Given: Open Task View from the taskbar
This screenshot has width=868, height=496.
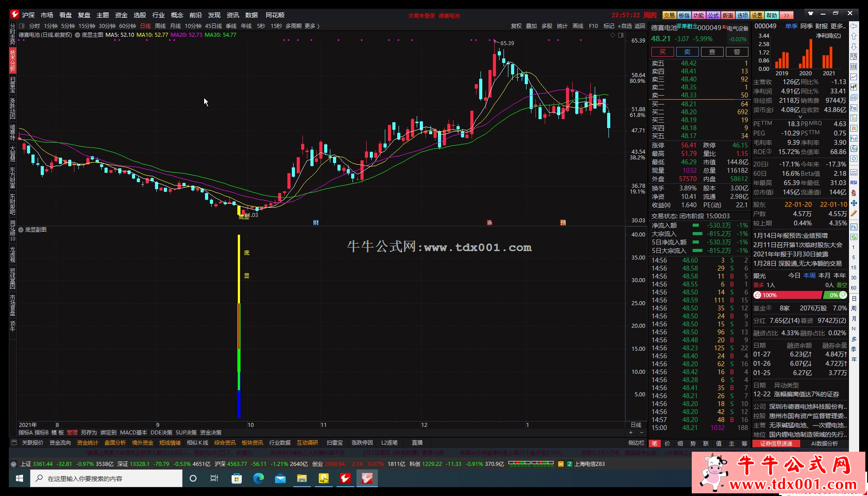Looking at the screenshot, I should point(214,478).
